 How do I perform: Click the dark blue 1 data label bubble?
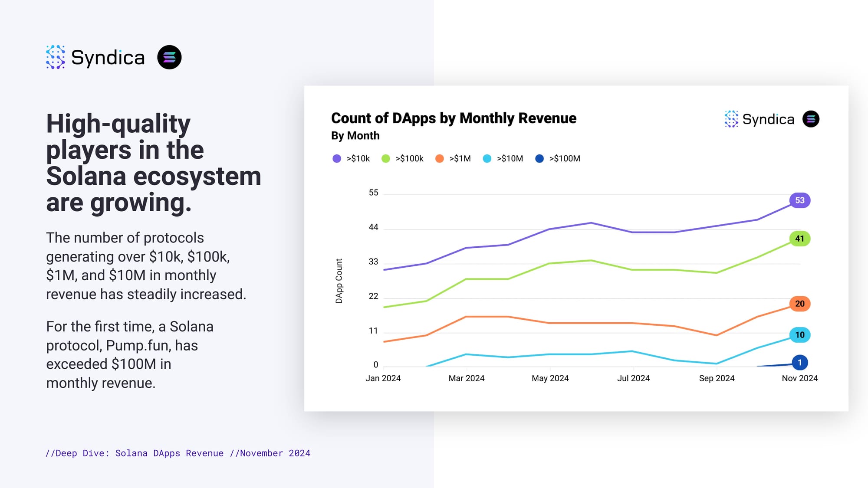click(x=799, y=363)
